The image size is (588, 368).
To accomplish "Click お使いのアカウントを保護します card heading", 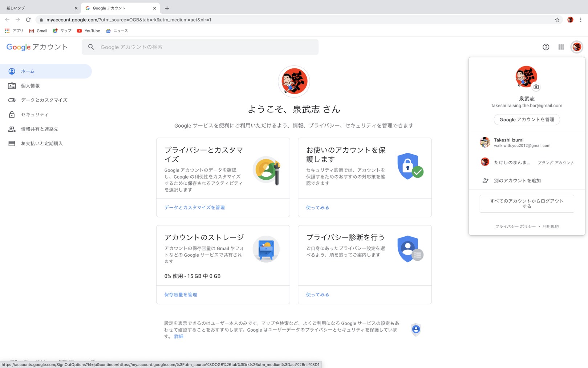I will click(346, 155).
